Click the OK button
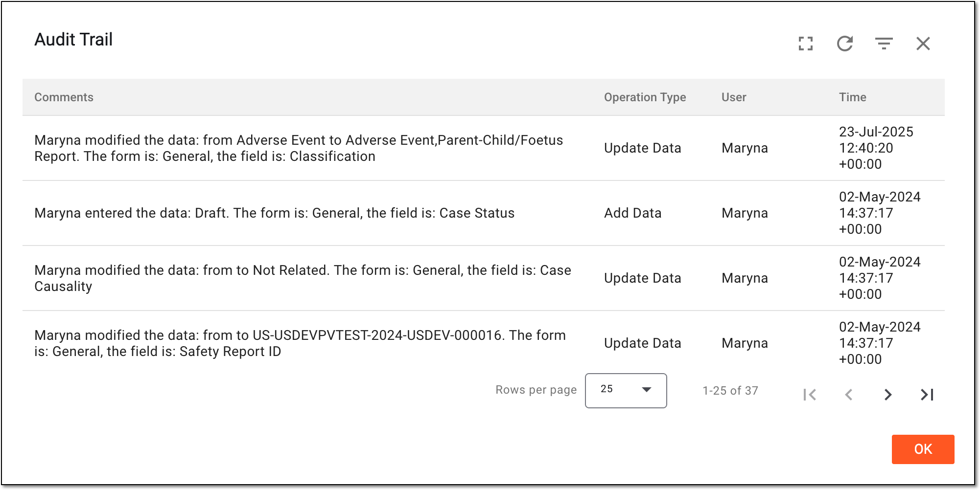980x490 pixels. (x=923, y=449)
